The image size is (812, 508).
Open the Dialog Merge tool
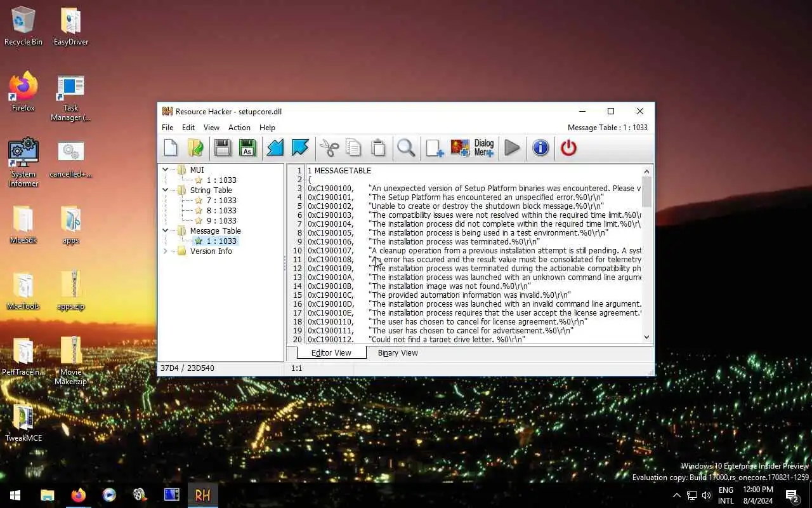point(484,148)
